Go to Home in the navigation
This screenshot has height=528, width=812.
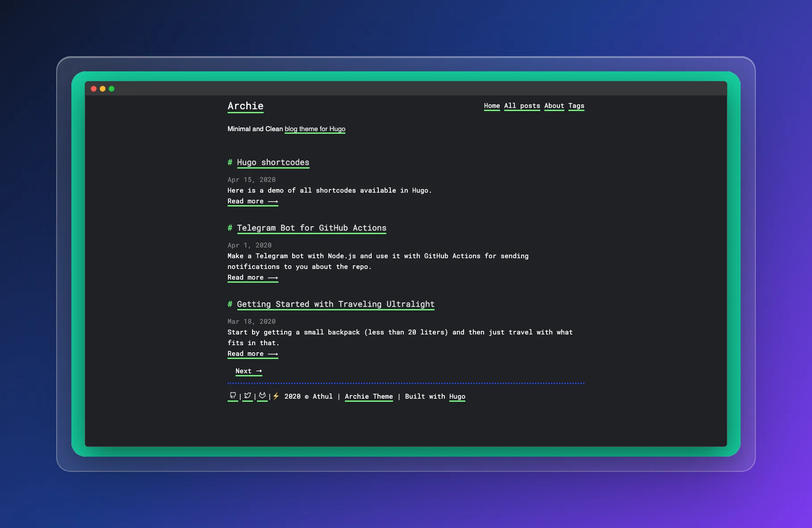pos(492,106)
